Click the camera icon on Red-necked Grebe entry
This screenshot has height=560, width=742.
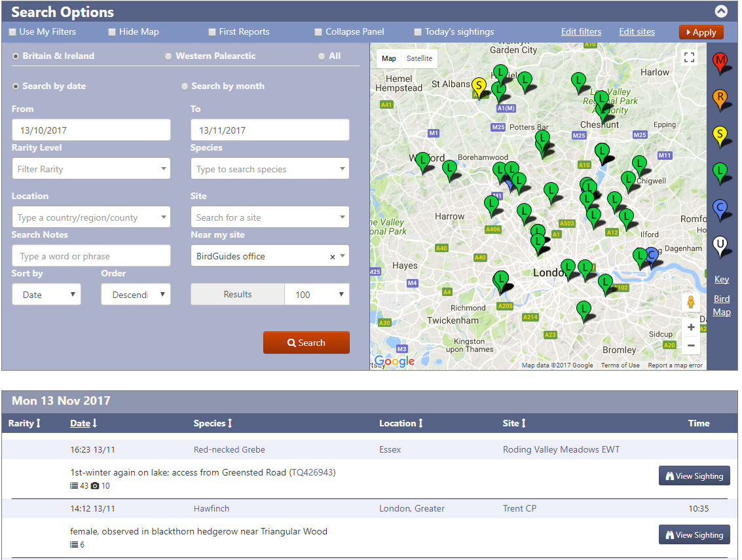(95, 486)
